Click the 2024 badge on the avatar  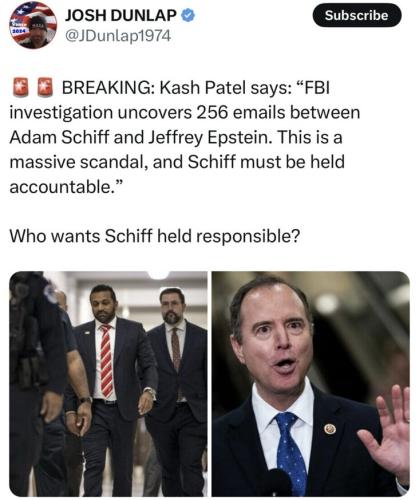pyautogui.click(x=17, y=30)
